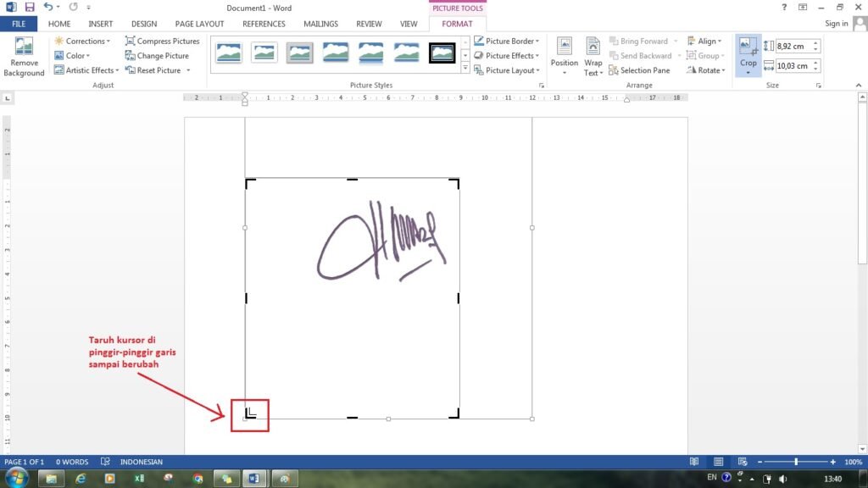Click the Save icon in title bar
The width and height of the screenshot is (868, 488).
click(29, 8)
